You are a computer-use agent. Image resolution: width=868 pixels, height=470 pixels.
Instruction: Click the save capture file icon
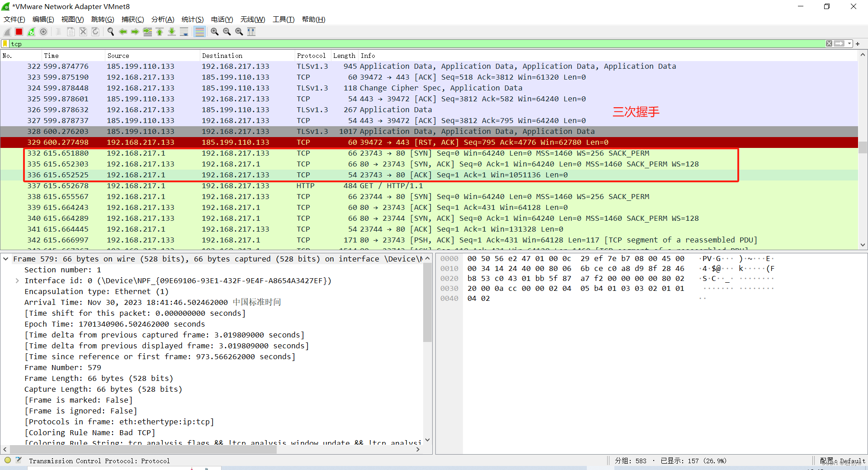[71, 32]
